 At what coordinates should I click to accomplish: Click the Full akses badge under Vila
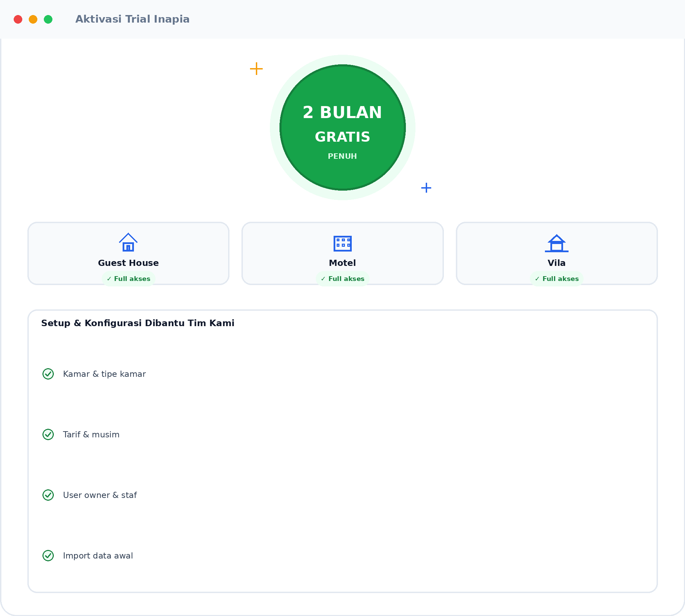pos(557,279)
